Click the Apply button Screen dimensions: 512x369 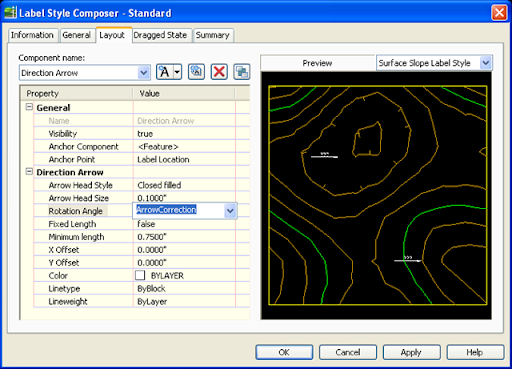tap(411, 352)
